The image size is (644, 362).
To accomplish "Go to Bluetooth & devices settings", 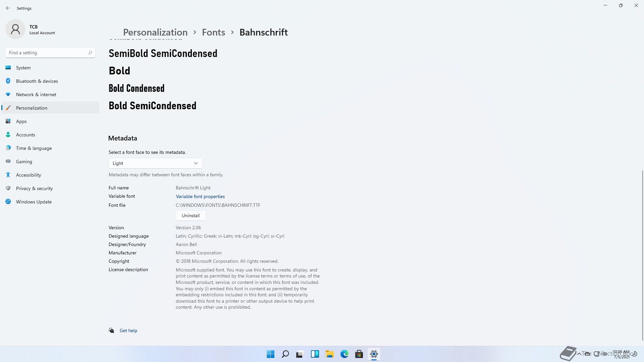I will click(50, 81).
